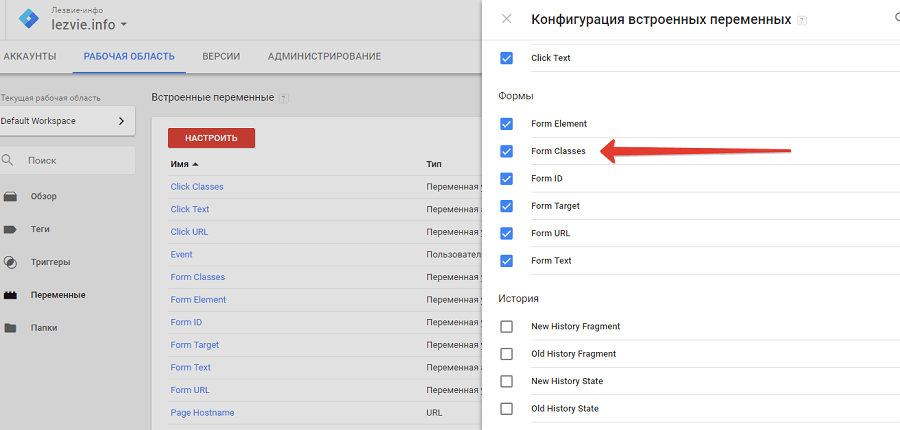The image size is (900, 430).
Task: Click the Tags icon in sidebar
Action: pyautogui.click(x=10, y=229)
